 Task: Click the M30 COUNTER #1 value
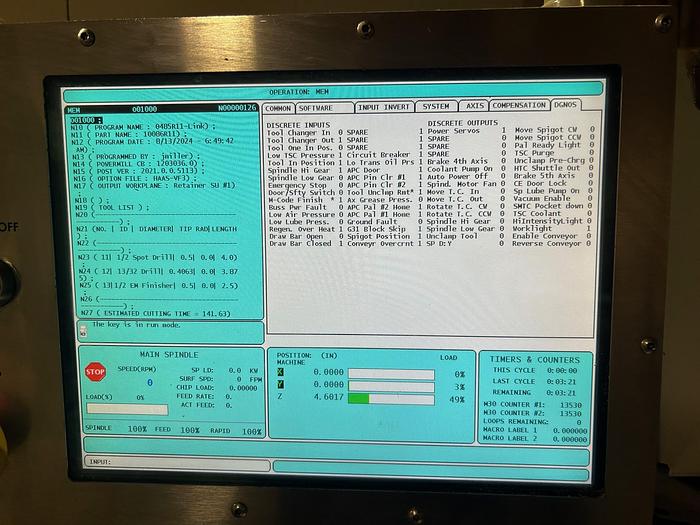tap(565, 405)
